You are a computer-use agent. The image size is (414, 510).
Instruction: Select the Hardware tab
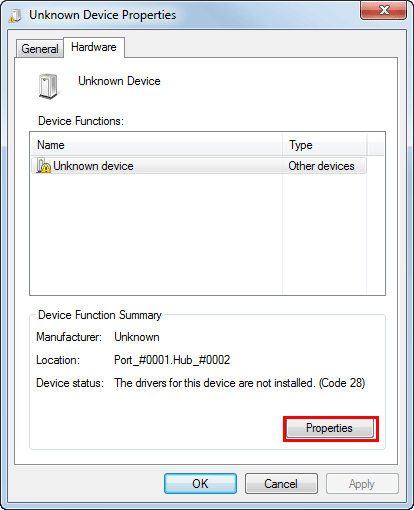point(94,47)
